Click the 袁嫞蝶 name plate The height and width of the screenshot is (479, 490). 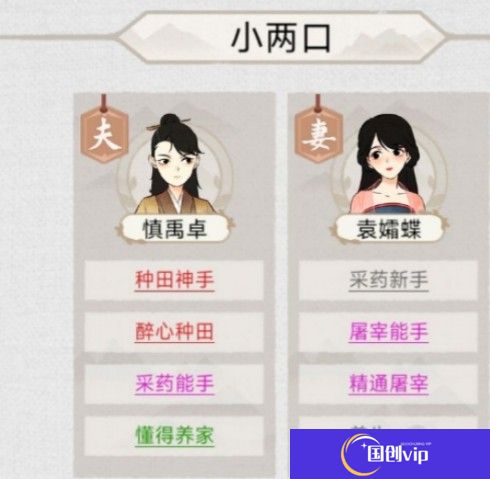(389, 229)
